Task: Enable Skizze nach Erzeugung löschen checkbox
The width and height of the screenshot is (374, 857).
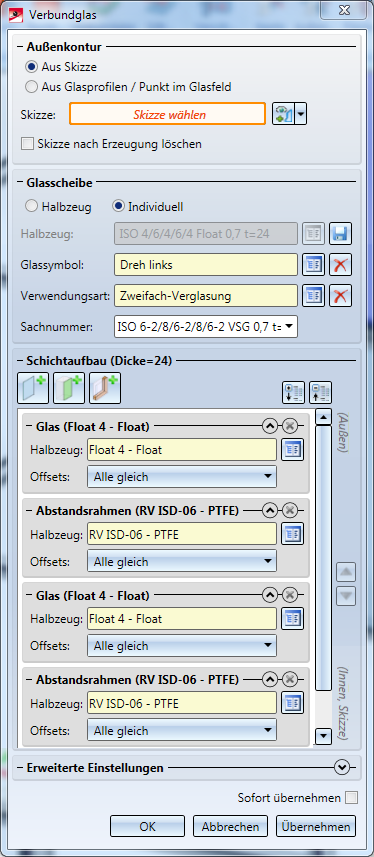Action: (x=27, y=144)
